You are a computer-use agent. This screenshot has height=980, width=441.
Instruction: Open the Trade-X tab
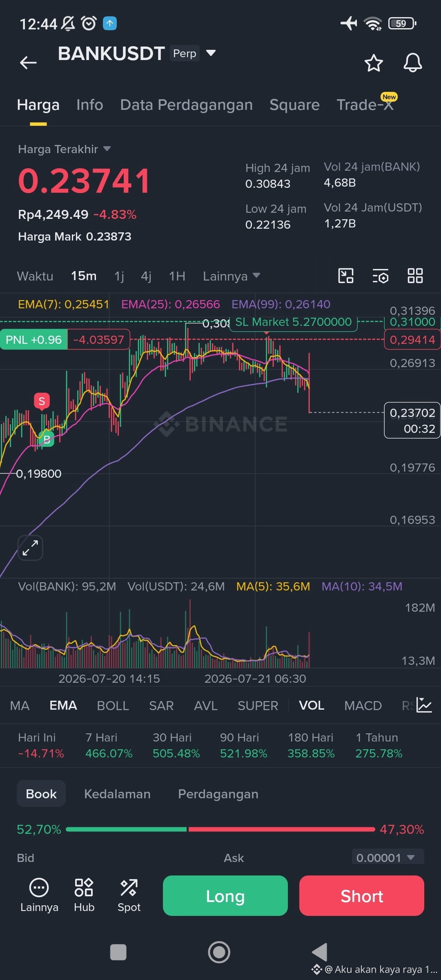[x=365, y=105]
